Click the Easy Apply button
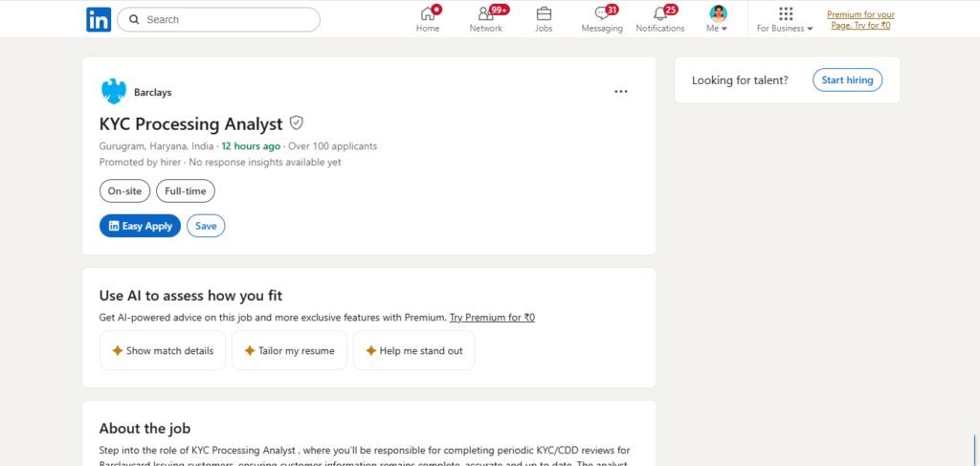Screen dimensions: 980x466 [x=140, y=226]
